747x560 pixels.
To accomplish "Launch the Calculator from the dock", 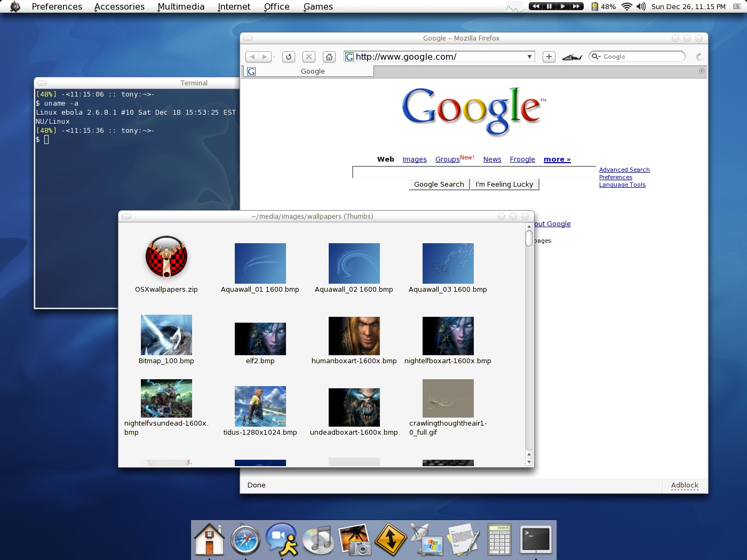I will click(x=499, y=540).
